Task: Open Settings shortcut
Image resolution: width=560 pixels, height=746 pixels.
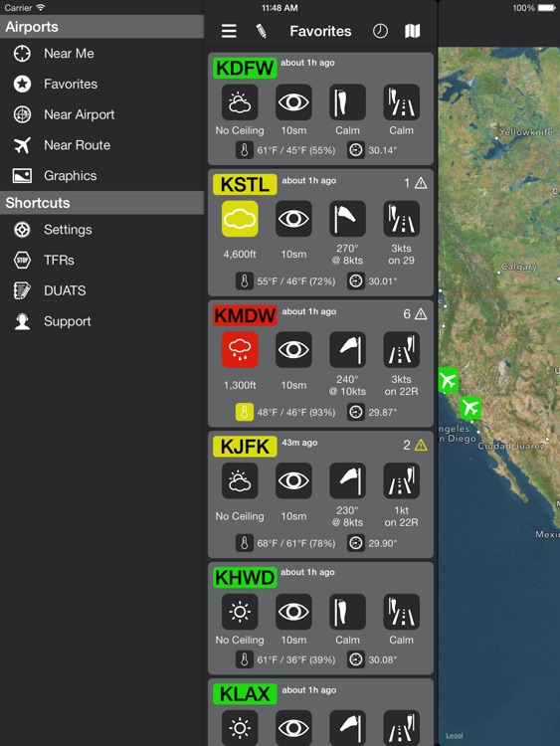Action: 101,230
